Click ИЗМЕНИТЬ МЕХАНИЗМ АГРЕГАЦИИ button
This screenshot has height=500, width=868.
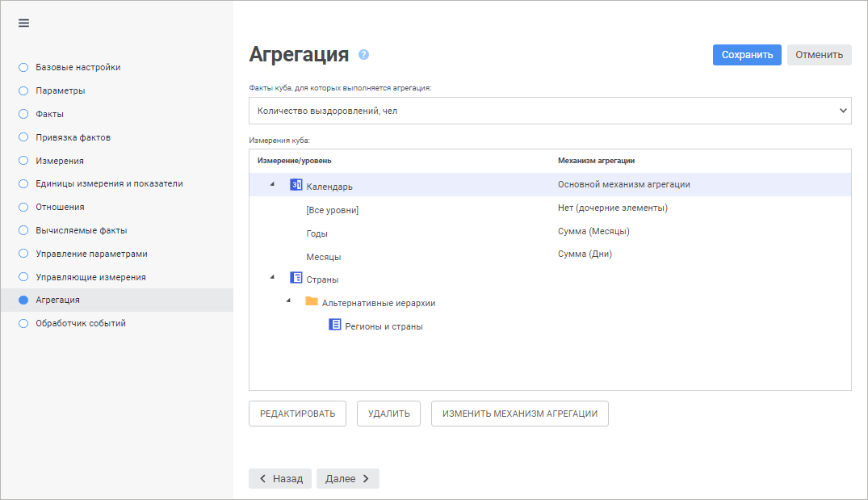519,413
